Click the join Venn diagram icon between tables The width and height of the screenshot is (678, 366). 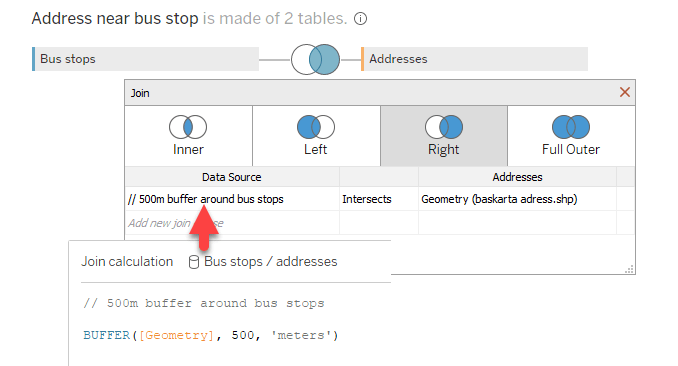coord(315,59)
